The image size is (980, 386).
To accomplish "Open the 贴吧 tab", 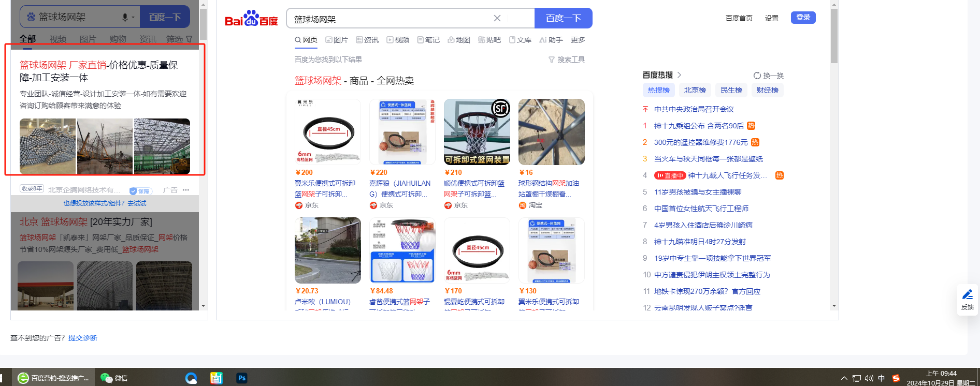I will click(x=489, y=40).
